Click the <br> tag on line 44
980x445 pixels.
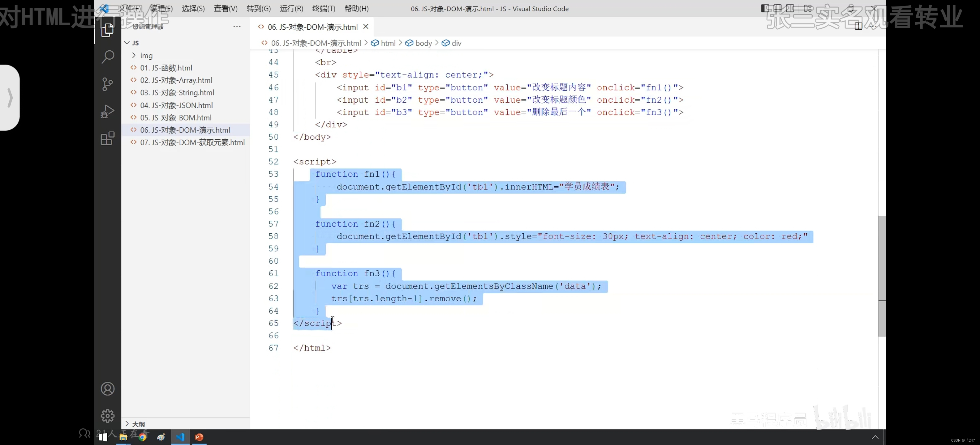(326, 62)
